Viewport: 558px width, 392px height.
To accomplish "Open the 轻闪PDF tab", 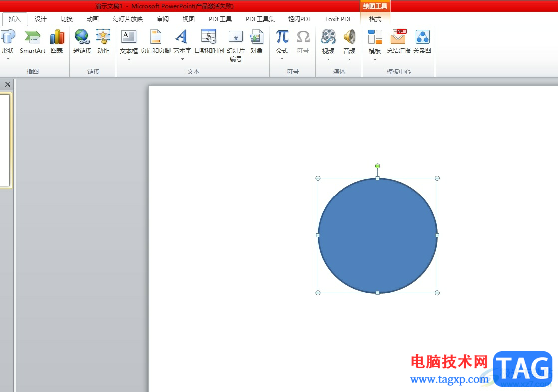I will click(x=299, y=19).
